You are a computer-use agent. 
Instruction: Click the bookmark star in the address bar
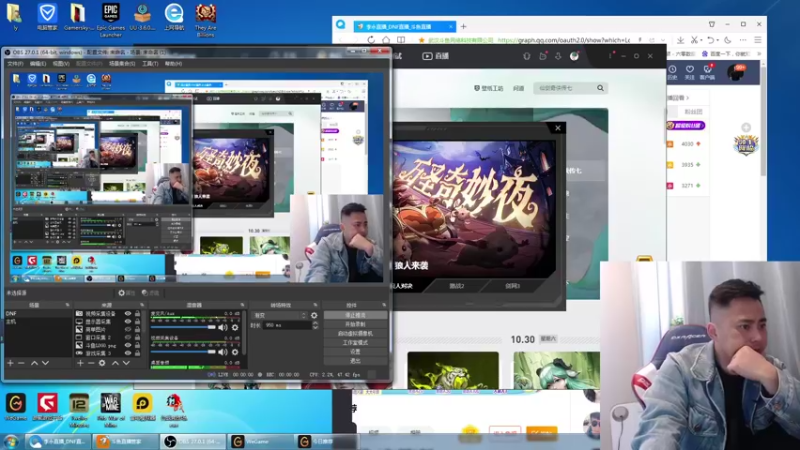point(421,40)
